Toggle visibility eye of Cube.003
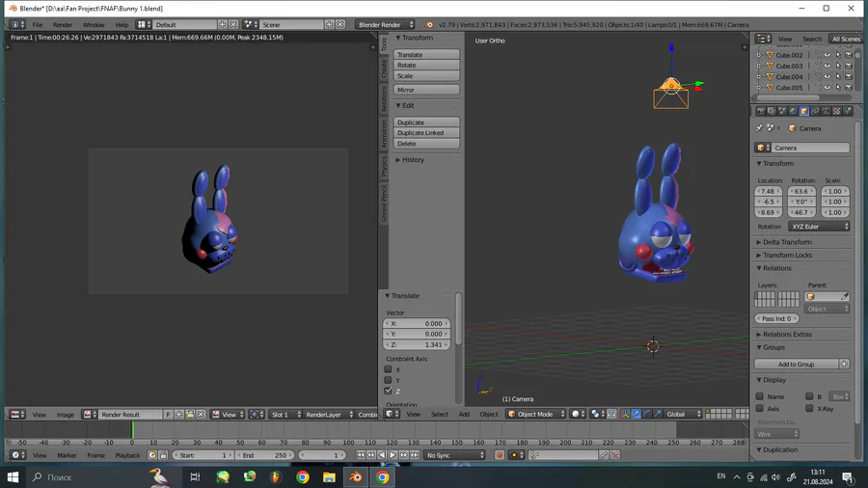 (x=827, y=66)
